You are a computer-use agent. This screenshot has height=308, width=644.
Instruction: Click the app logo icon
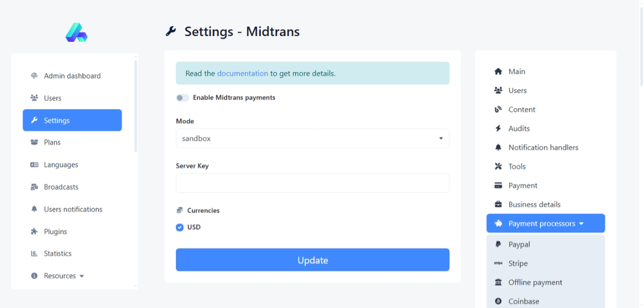click(x=76, y=32)
